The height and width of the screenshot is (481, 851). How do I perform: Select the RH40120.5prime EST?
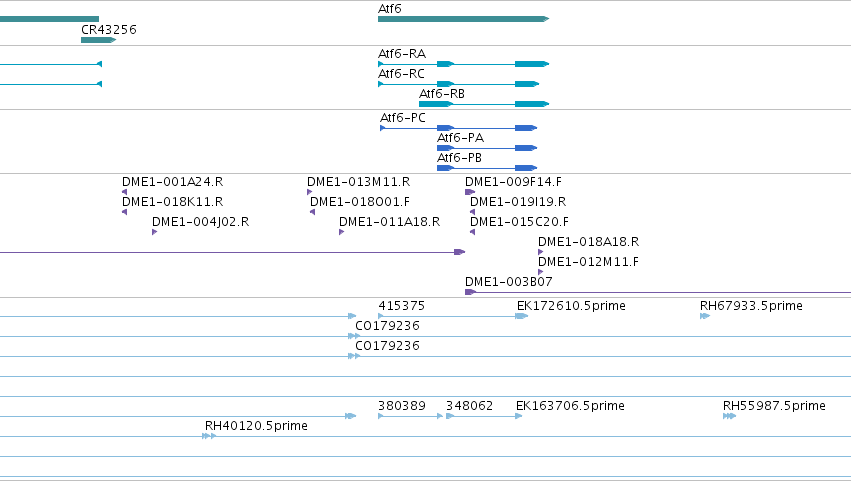pos(209,436)
